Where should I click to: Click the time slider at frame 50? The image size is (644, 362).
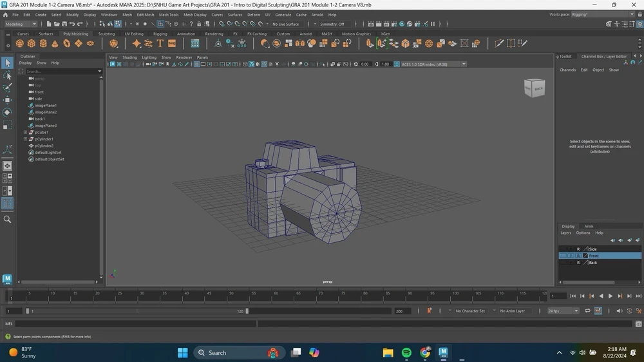point(230,296)
